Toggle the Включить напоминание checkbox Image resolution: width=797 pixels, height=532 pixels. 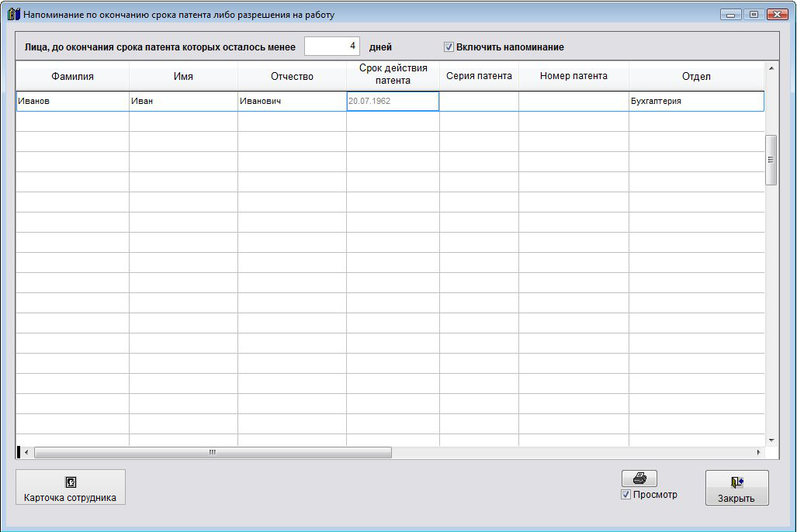click(x=449, y=47)
